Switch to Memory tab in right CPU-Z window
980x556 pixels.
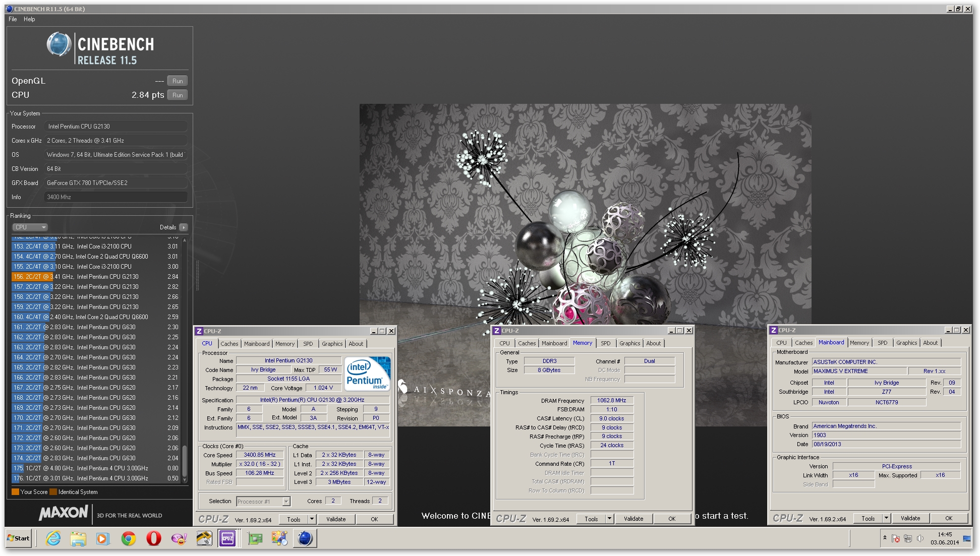[x=859, y=343]
